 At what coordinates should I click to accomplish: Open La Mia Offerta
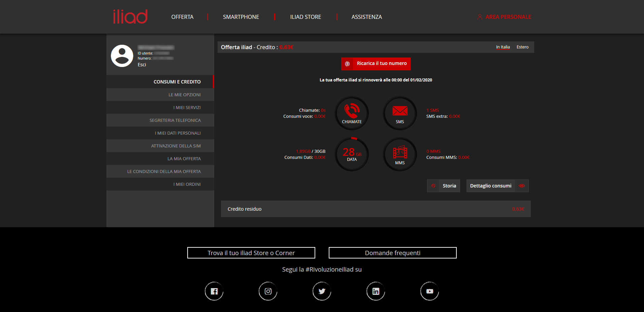pos(160,159)
